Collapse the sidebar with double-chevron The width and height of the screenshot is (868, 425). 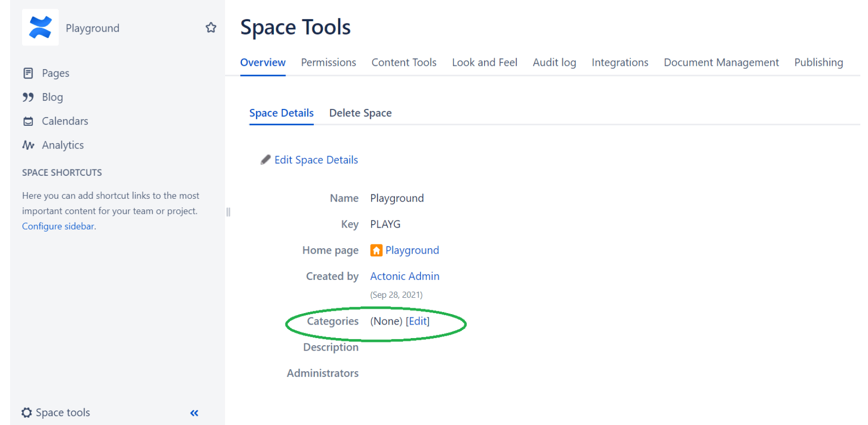194,413
